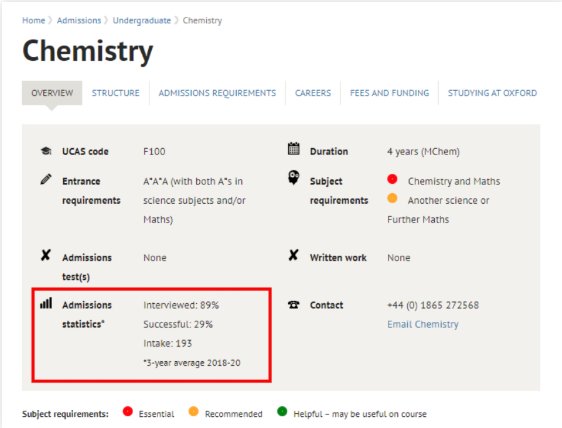
Task: Follow the Home breadcrumb link
Action: (x=34, y=20)
